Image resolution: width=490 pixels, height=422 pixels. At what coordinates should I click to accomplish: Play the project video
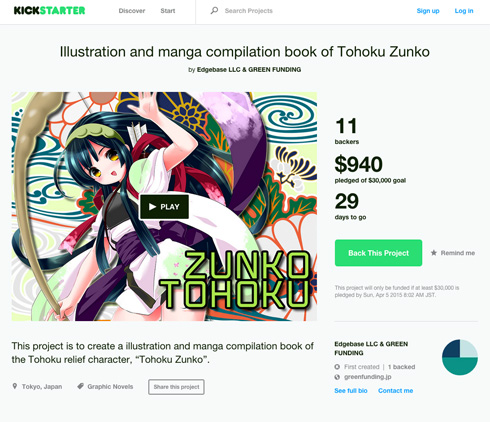point(164,207)
